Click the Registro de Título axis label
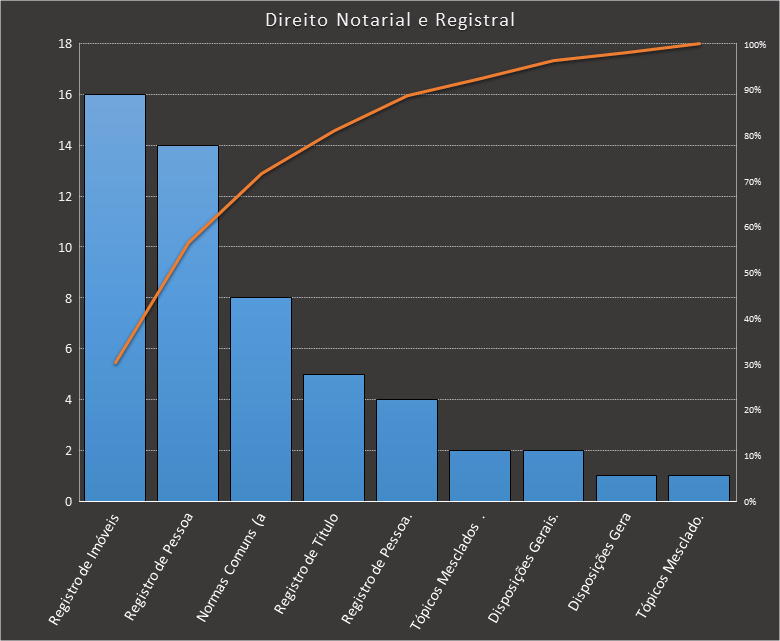The height and width of the screenshot is (641, 780). click(x=307, y=565)
